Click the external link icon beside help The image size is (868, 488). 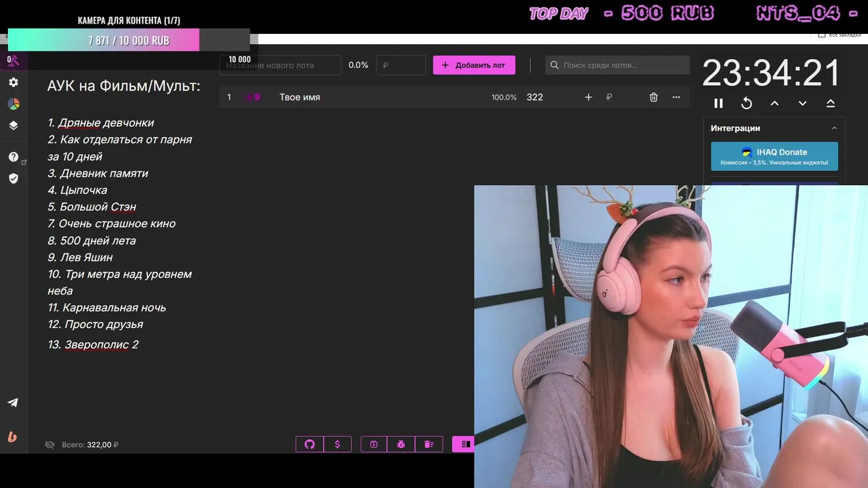tap(24, 162)
